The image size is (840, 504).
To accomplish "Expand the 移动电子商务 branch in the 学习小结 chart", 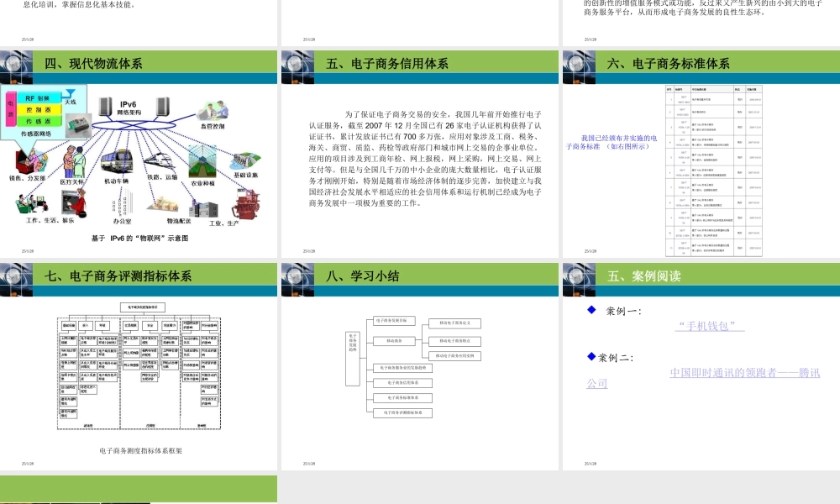I will (395, 341).
